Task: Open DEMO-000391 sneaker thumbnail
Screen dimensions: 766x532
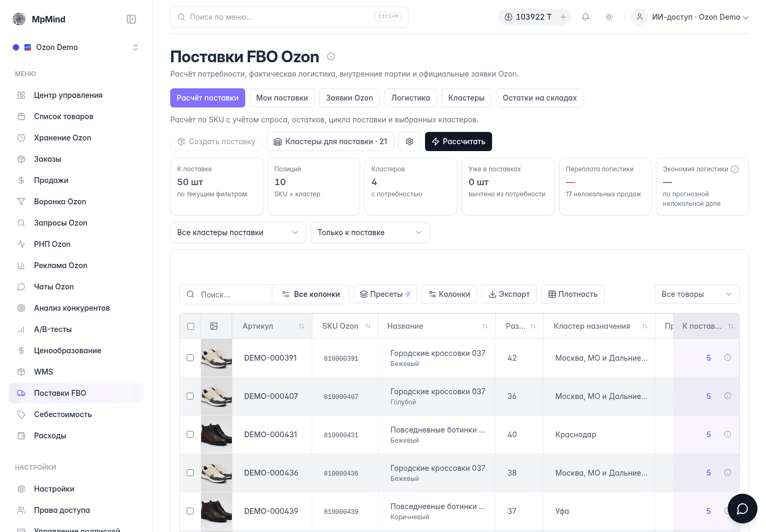Action: pyautogui.click(x=217, y=358)
